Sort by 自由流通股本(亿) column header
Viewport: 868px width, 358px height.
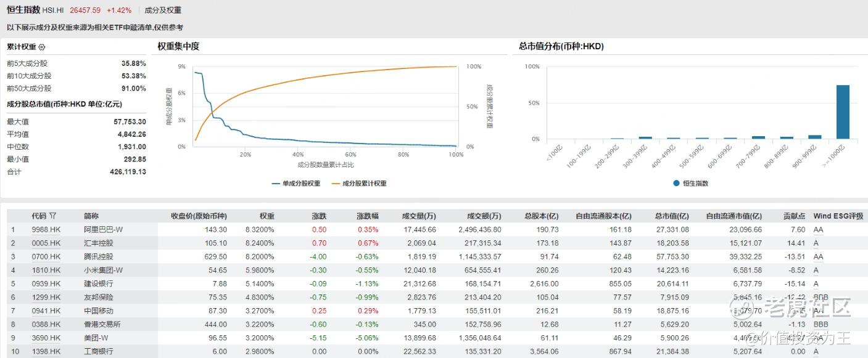pos(603,216)
